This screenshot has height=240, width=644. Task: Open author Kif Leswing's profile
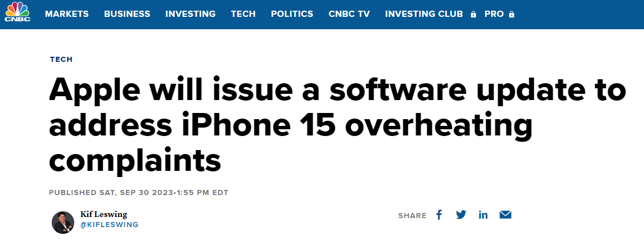104,214
